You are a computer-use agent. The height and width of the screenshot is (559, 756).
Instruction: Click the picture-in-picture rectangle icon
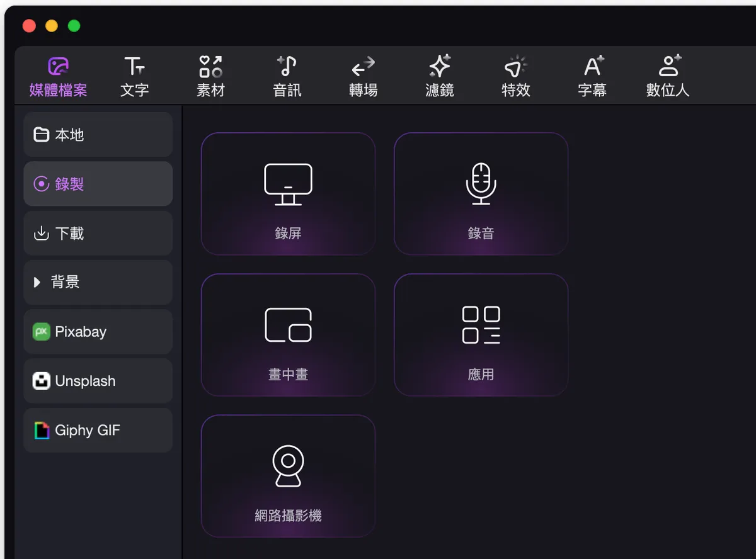[x=288, y=325]
